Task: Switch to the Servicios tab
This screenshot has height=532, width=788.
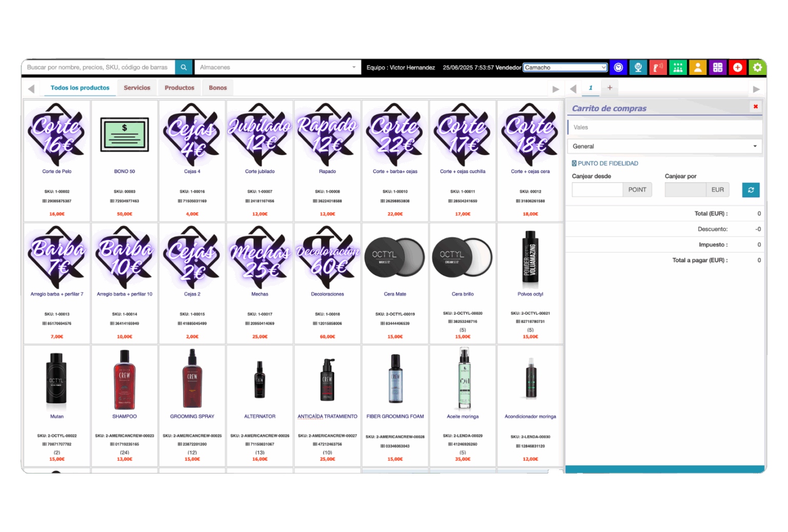Action: pos(137,88)
